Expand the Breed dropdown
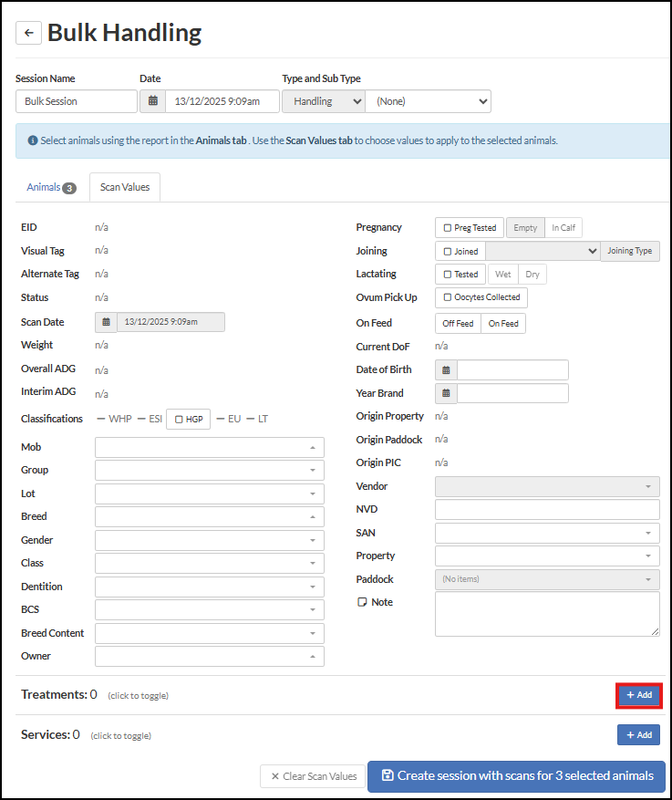 209,516
